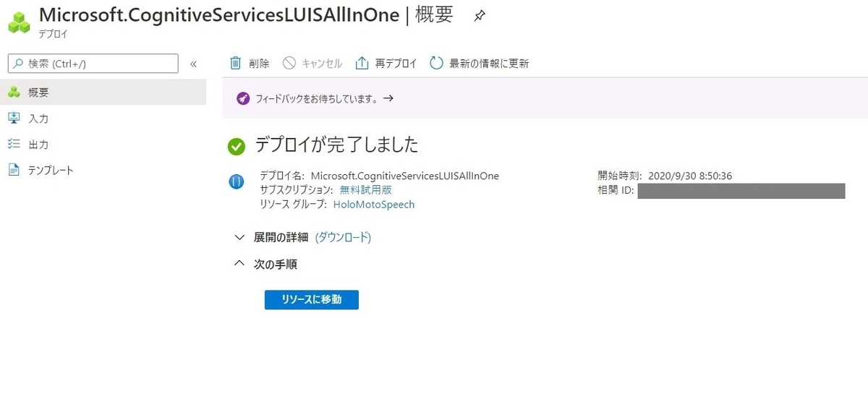Click the green cubes deployment icon
The width and height of the screenshot is (868, 399).
tap(18, 21)
